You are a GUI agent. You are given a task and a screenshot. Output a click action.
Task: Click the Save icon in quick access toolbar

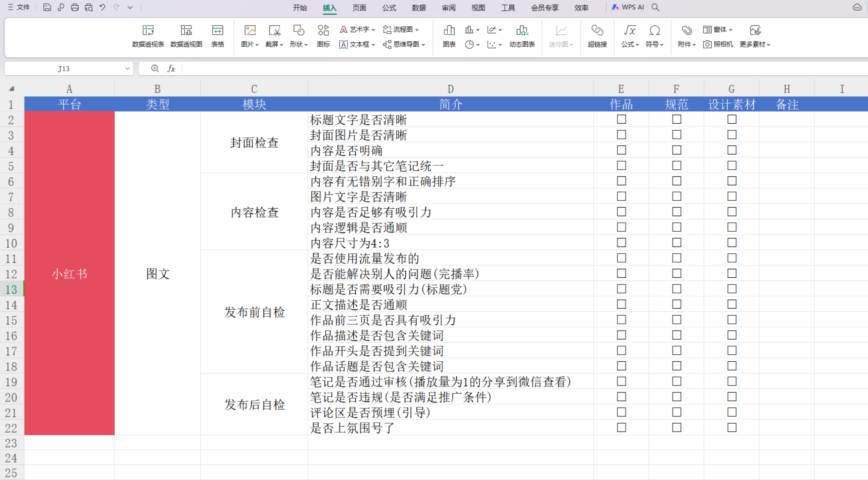tap(47, 7)
